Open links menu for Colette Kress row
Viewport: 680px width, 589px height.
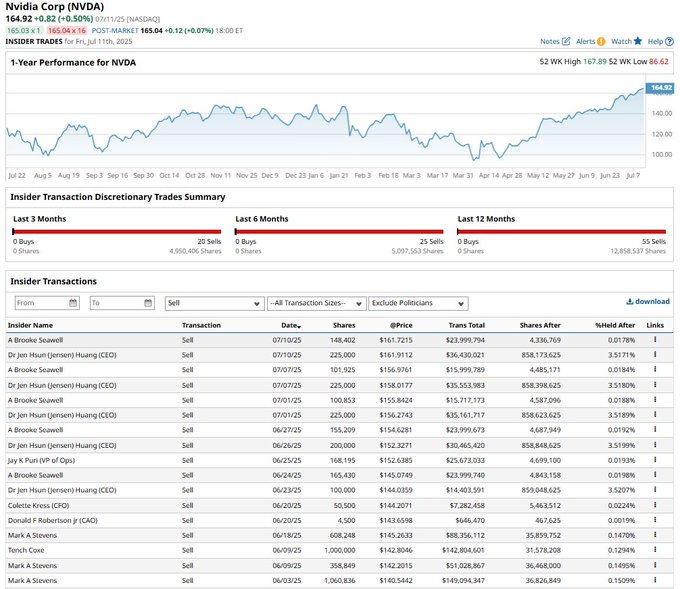coord(655,505)
